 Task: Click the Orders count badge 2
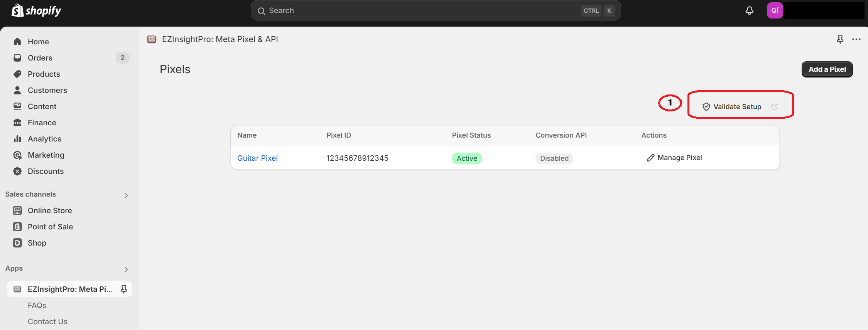click(123, 58)
